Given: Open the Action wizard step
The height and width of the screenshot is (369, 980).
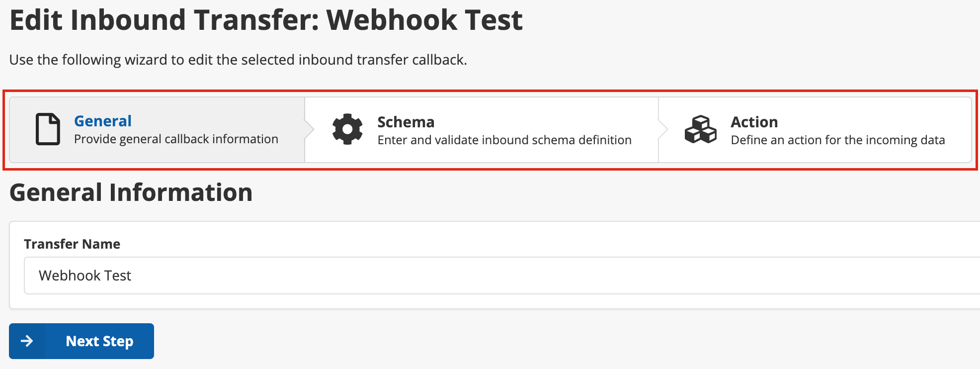Looking at the screenshot, I should coord(754,122).
